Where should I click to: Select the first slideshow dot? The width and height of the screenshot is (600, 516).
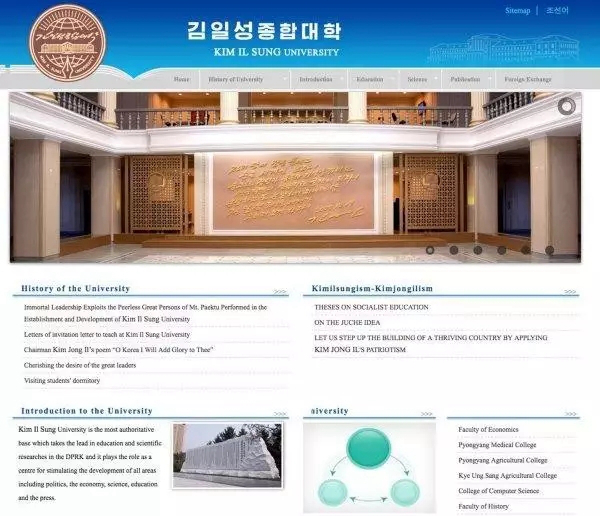pos(430,250)
